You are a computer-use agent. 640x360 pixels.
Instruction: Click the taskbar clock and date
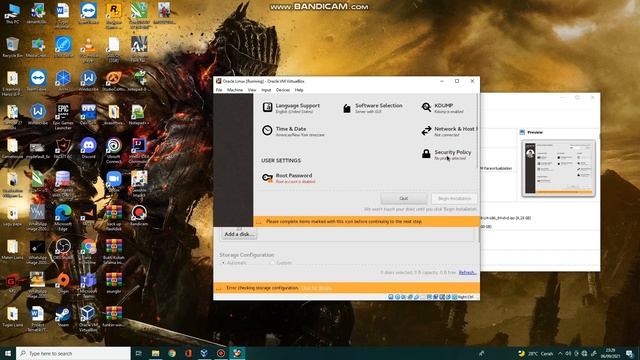611,353
